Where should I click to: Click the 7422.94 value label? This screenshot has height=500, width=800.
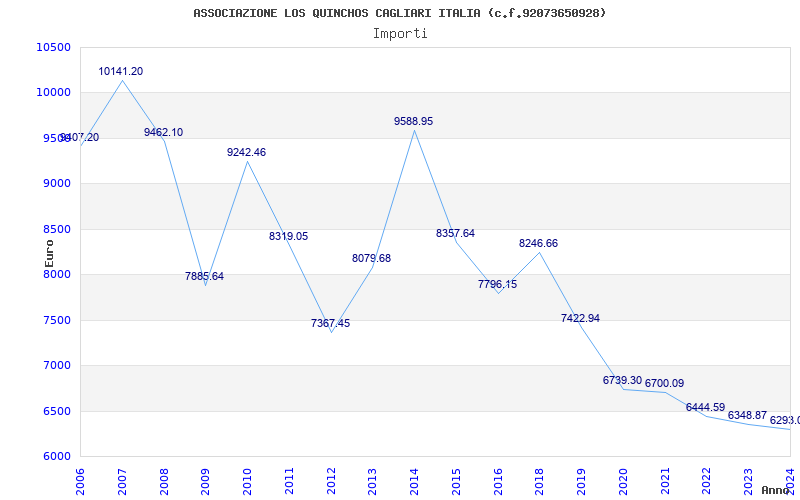tap(580, 318)
